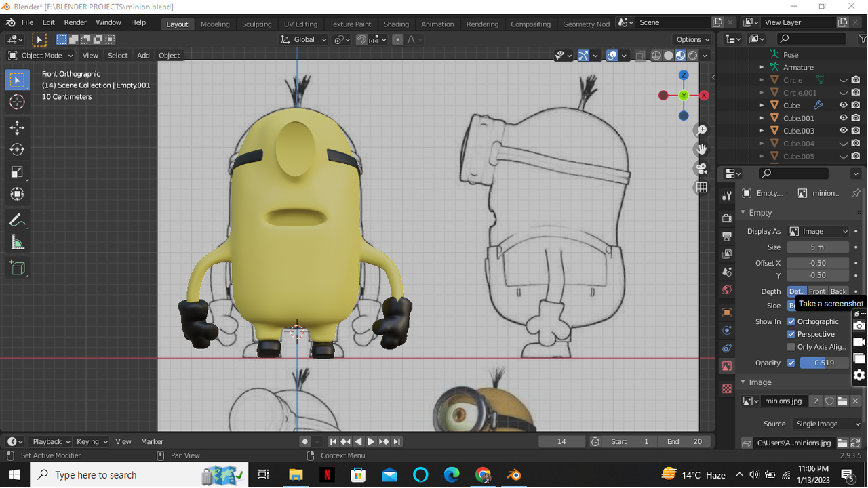This screenshot has height=488, width=868.
Task: Open Global transform orientation dropdown
Action: 304,39
